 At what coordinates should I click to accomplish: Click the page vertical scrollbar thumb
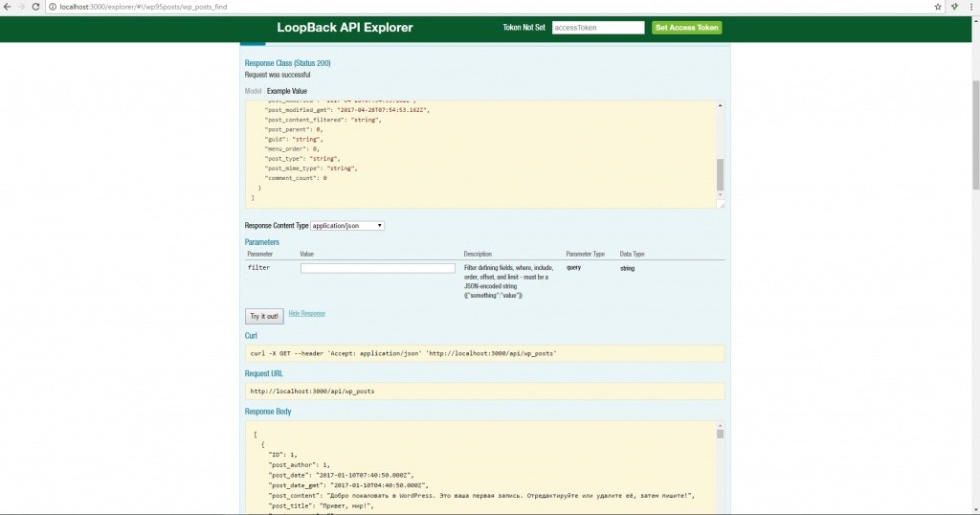click(975, 135)
